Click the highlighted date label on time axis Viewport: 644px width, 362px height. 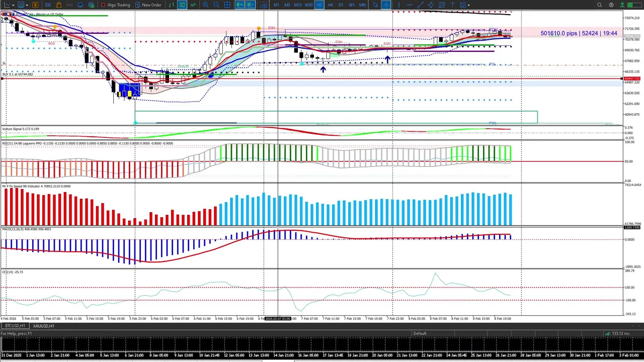point(278,319)
